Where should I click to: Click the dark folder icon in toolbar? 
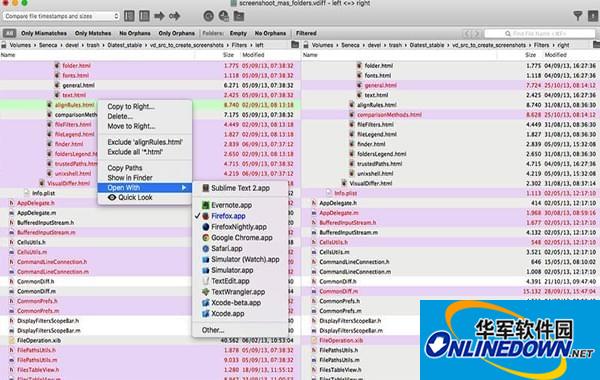(239, 16)
